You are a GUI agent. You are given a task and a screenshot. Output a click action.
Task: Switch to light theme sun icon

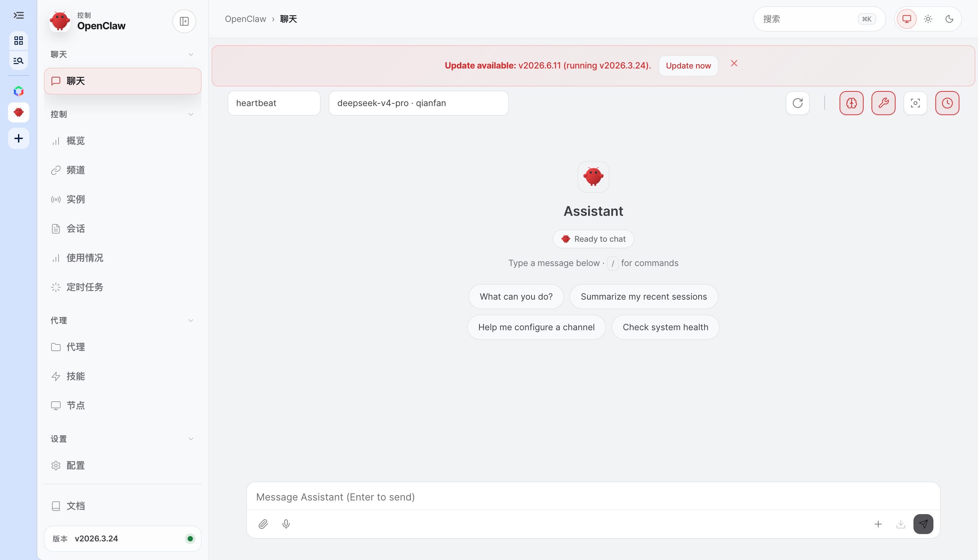point(928,19)
